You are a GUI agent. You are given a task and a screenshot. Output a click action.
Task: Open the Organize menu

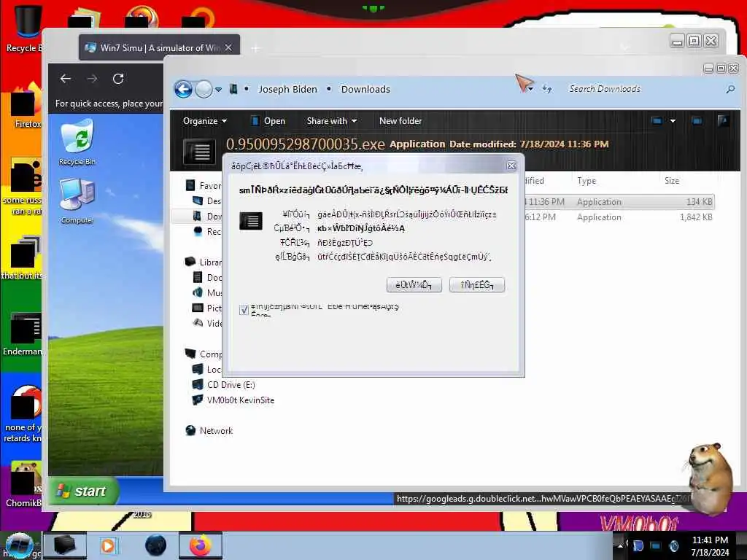pyautogui.click(x=205, y=121)
